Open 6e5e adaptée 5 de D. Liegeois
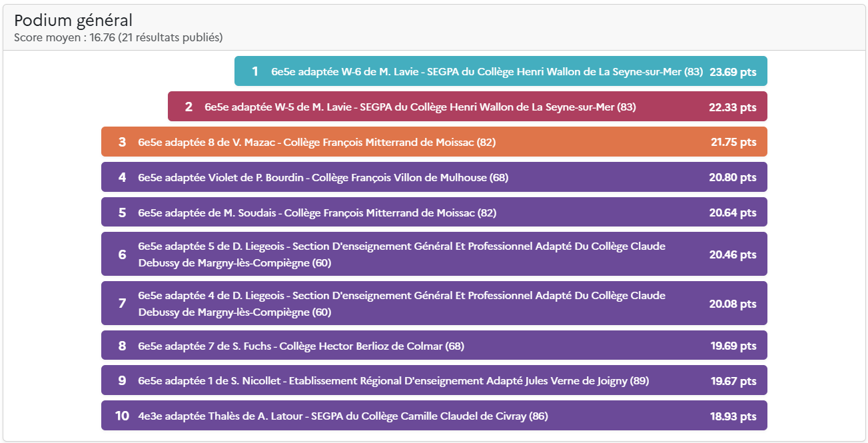The height and width of the screenshot is (443, 868). pos(401,254)
